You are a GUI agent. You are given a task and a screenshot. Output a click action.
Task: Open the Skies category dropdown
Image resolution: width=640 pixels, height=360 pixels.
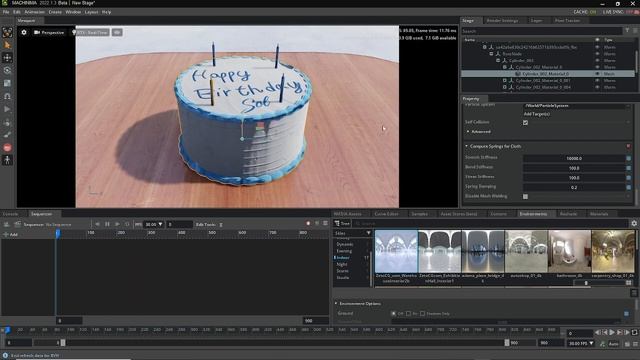(x=353, y=233)
